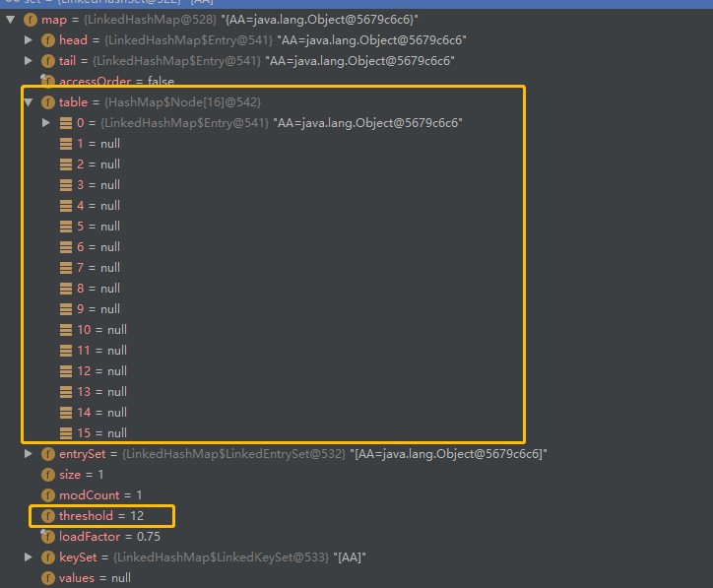Image resolution: width=713 pixels, height=588 pixels.
Task: Click the field icon beside threshold
Action: [x=48, y=516]
